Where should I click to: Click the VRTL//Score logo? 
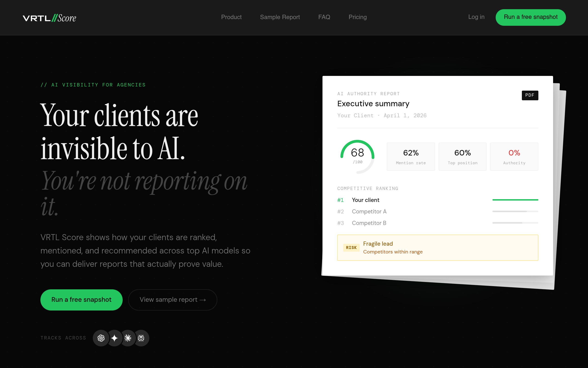[49, 18]
